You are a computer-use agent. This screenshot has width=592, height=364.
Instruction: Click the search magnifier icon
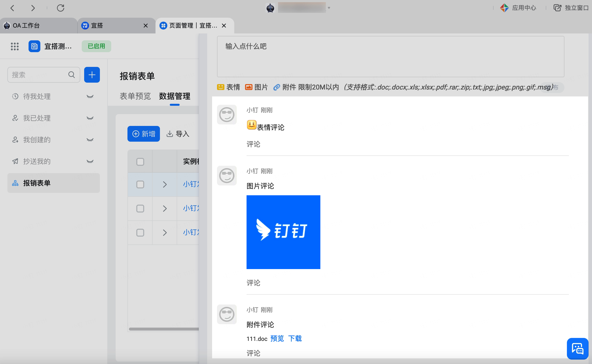click(72, 75)
